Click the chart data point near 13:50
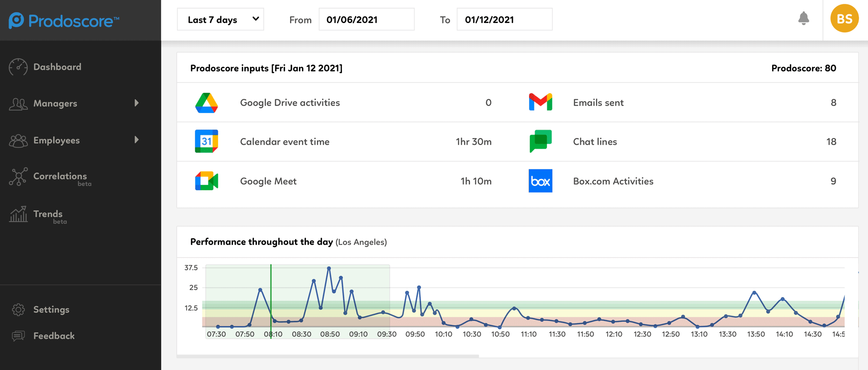This screenshot has height=370, width=868. pyautogui.click(x=754, y=293)
